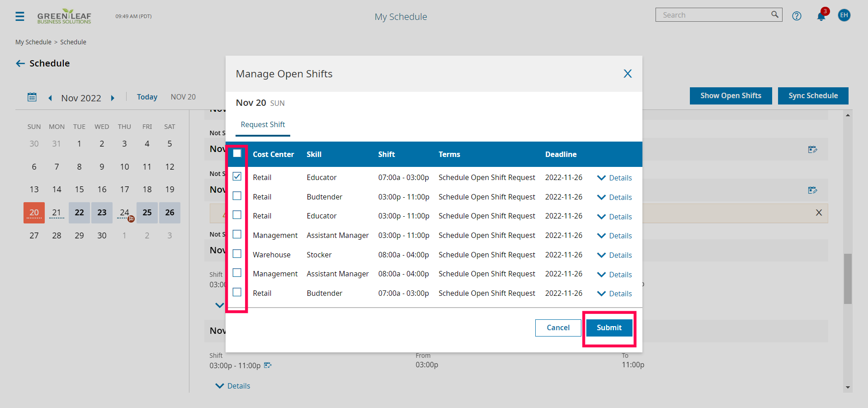Uncheck the Retail Educator 07:00a shift
Screen dimensions: 868x408
[237, 176]
